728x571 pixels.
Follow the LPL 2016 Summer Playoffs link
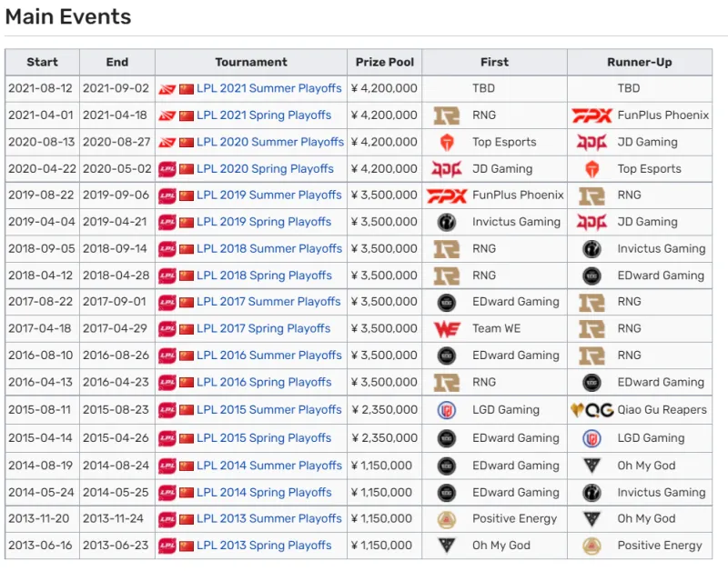pos(268,356)
